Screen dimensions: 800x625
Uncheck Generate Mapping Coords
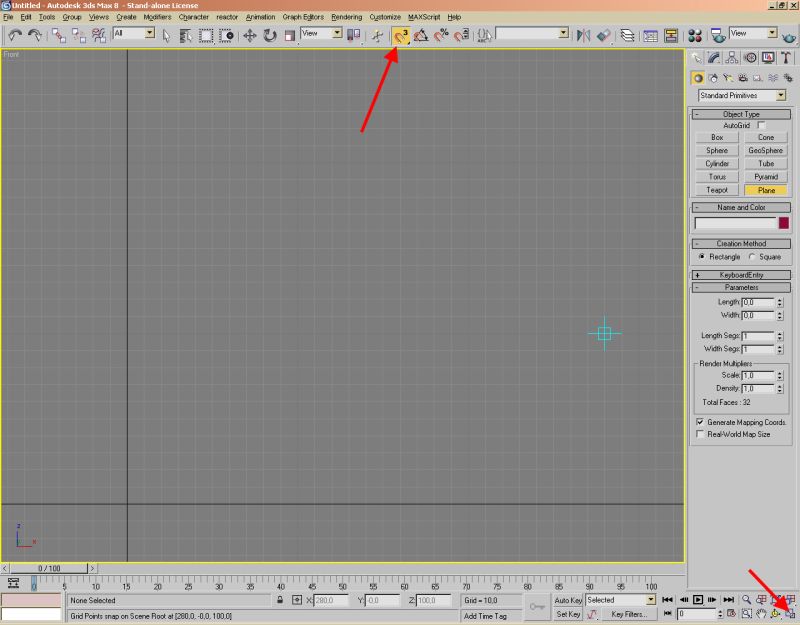[x=700, y=422]
